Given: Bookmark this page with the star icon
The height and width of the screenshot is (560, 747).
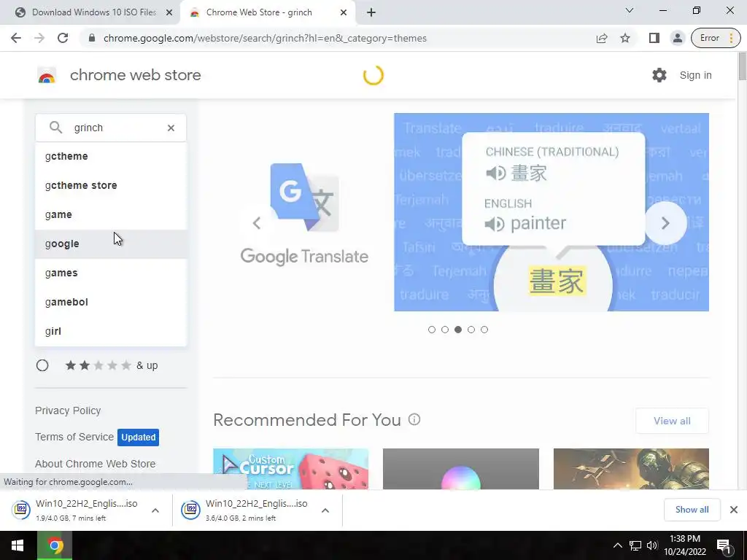Looking at the screenshot, I should [x=625, y=38].
